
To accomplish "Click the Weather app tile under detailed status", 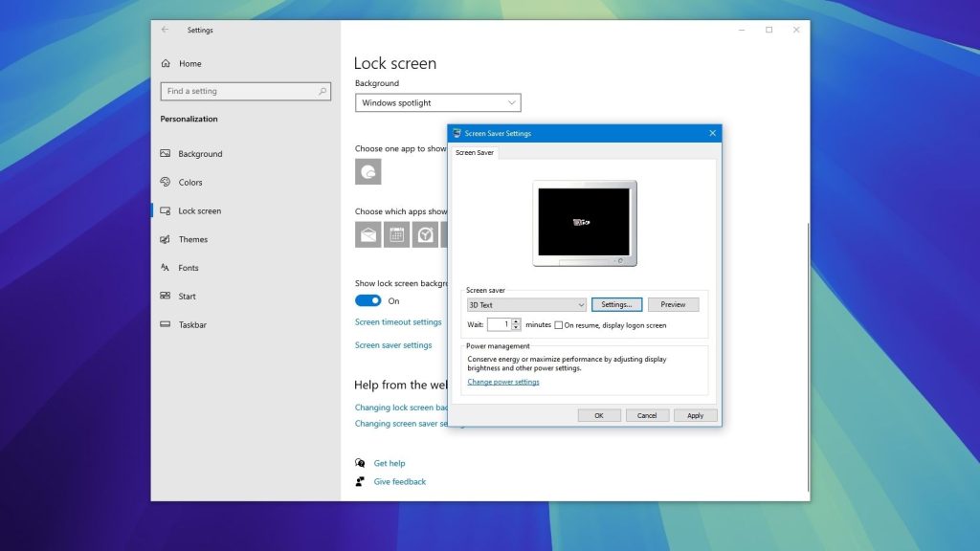I will click(368, 172).
